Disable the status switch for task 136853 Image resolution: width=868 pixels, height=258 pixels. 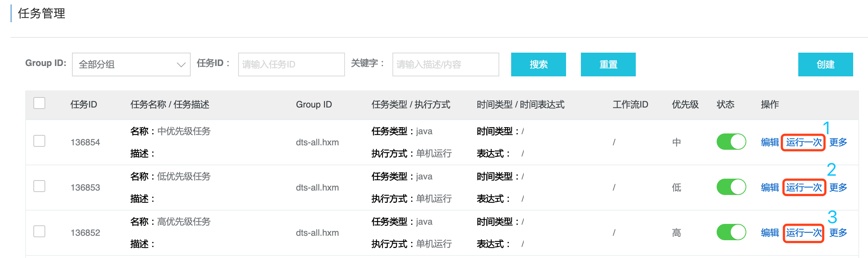[x=731, y=187]
